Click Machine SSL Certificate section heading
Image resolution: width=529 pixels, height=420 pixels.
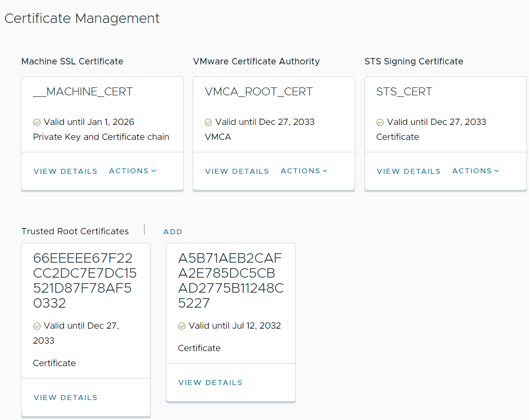[x=72, y=61]
